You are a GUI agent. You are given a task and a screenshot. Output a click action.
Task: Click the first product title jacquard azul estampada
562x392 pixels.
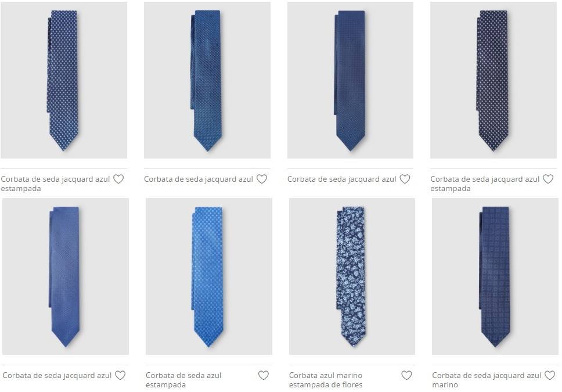point(55,184)
